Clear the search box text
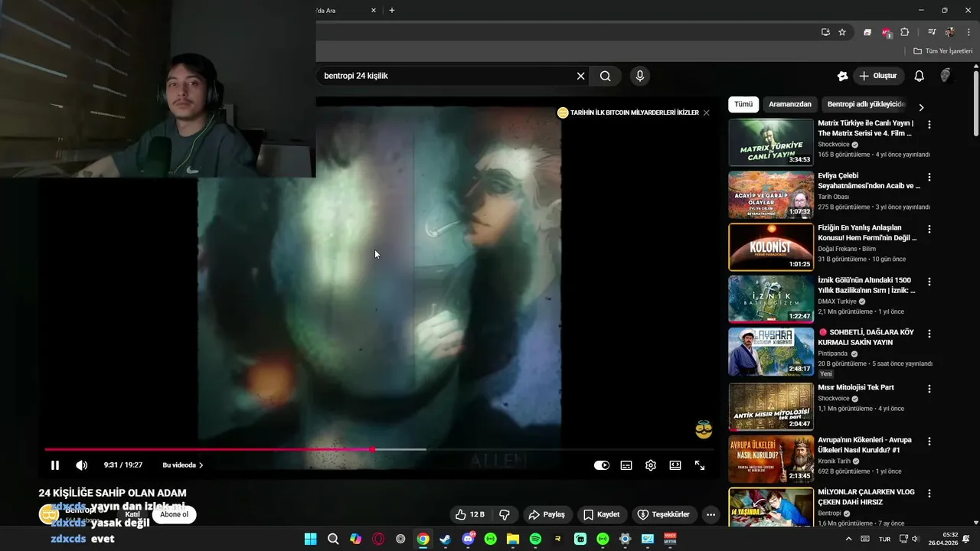 point(580,76)
